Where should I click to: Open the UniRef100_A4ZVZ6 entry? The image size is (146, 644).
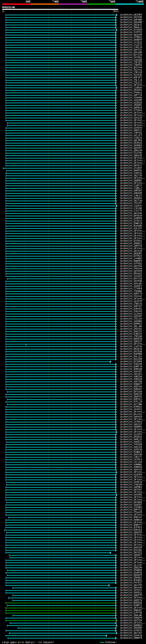click(131, 620)
